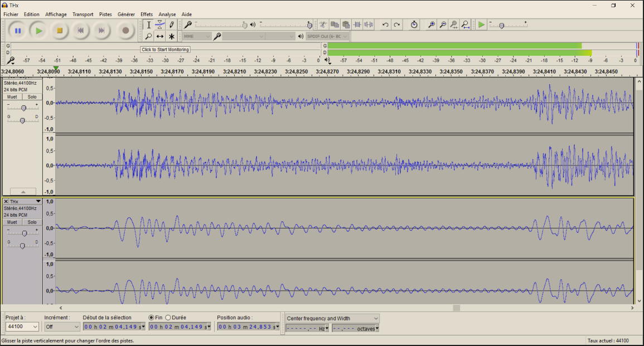Open the Analyse menu
Viewport: 644px width, 346px height.
pyautogui.click(x=167, y=14)
